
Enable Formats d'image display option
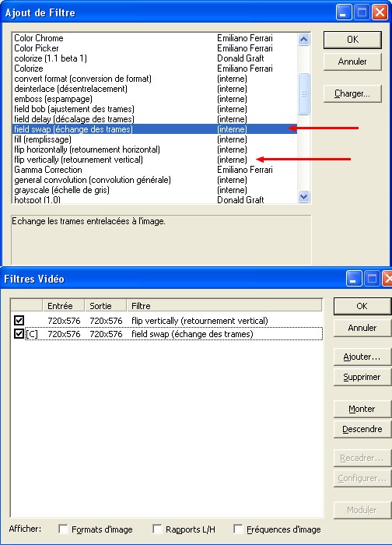click(63, 529)
